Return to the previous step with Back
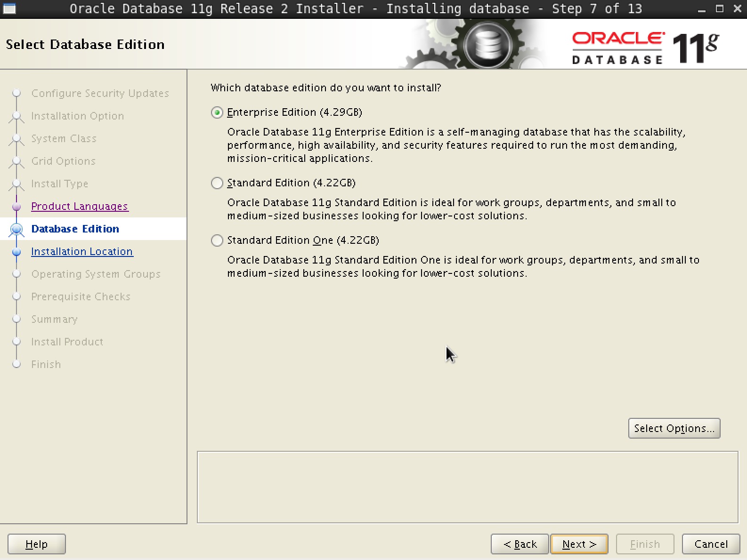Viewport: 747px width, 560px height. point(520,544)
